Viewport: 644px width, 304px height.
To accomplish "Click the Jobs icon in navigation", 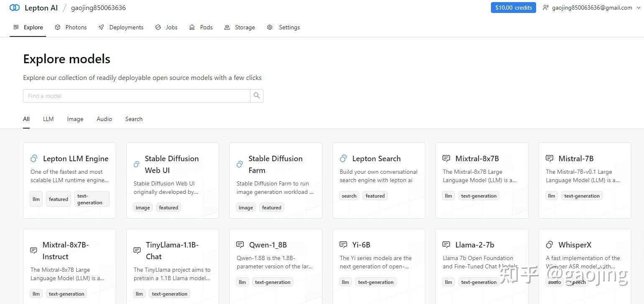I will click(158, 27).
